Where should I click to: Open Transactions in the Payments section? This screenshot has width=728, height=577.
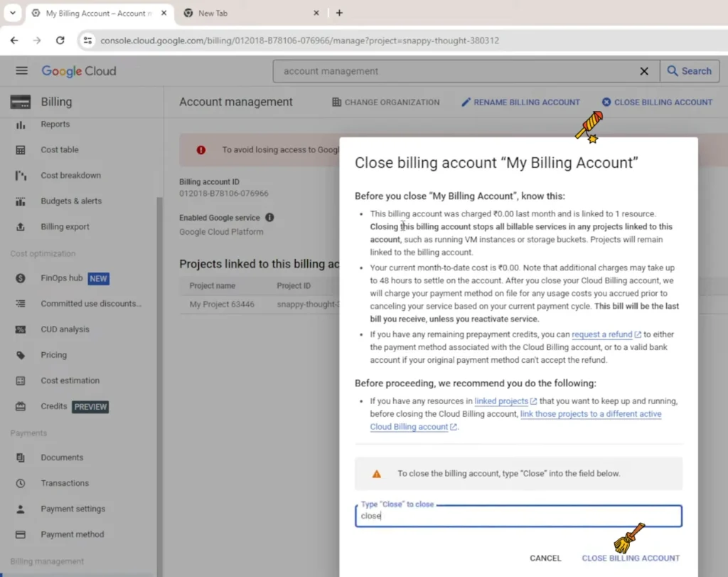[65, 483]
